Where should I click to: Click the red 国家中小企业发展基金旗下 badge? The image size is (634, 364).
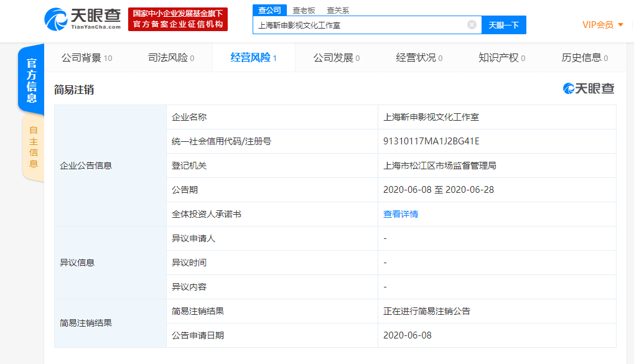point(177,19)
